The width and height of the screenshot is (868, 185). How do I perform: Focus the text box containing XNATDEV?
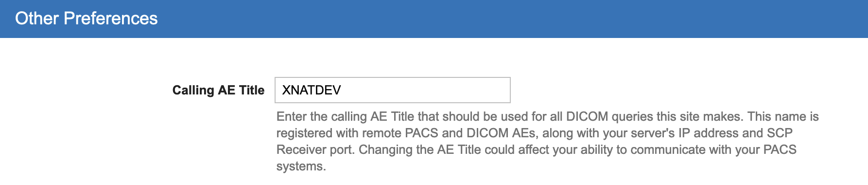coord(392,90)
